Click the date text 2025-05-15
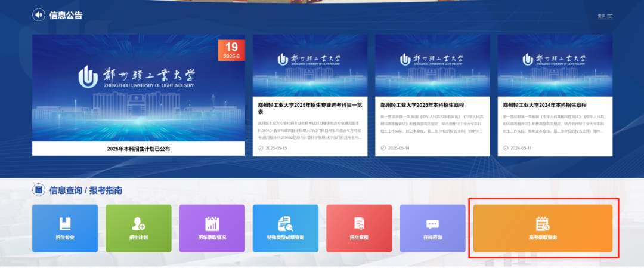This screenshot has height=268, width=644. tap(276, 148)
